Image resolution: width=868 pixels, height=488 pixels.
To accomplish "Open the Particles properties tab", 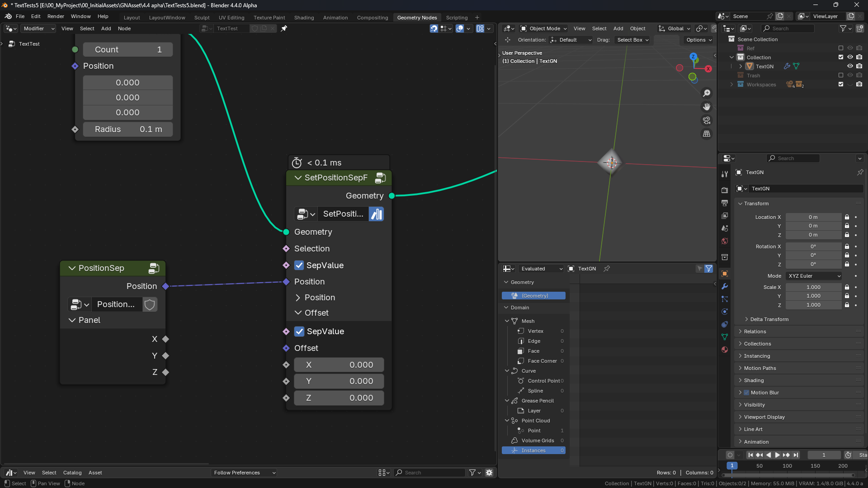I will (725, 299).
